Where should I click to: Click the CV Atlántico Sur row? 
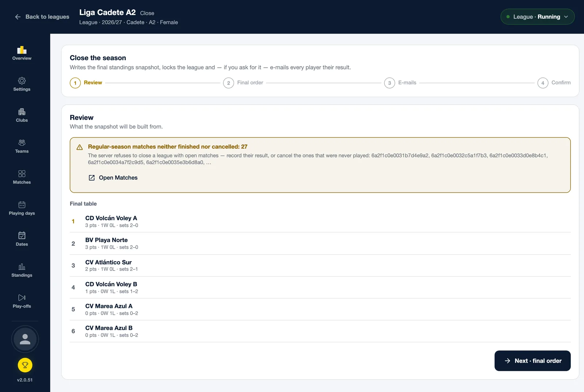[320, 265]
